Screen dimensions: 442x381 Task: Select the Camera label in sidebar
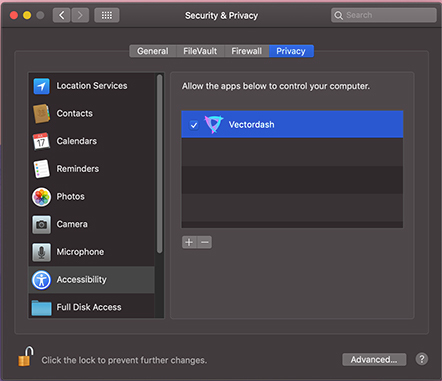(72, 224)
